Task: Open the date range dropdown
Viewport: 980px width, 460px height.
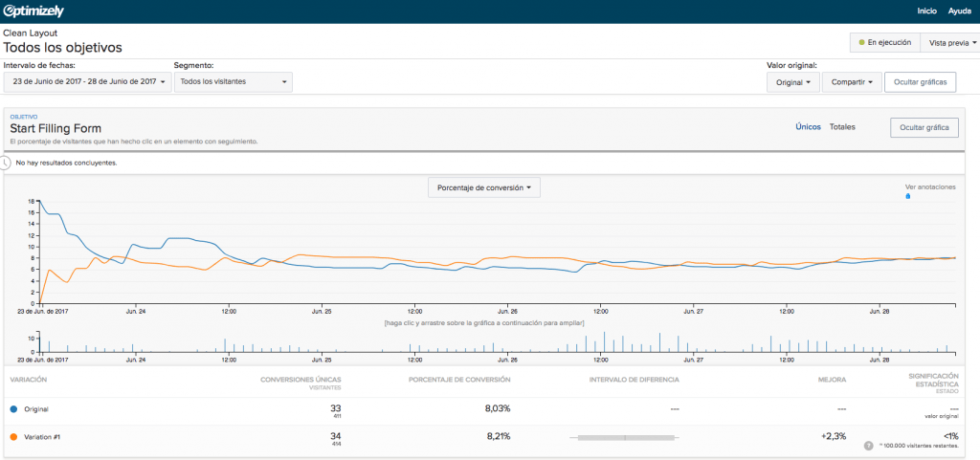Action: (87, 81)
